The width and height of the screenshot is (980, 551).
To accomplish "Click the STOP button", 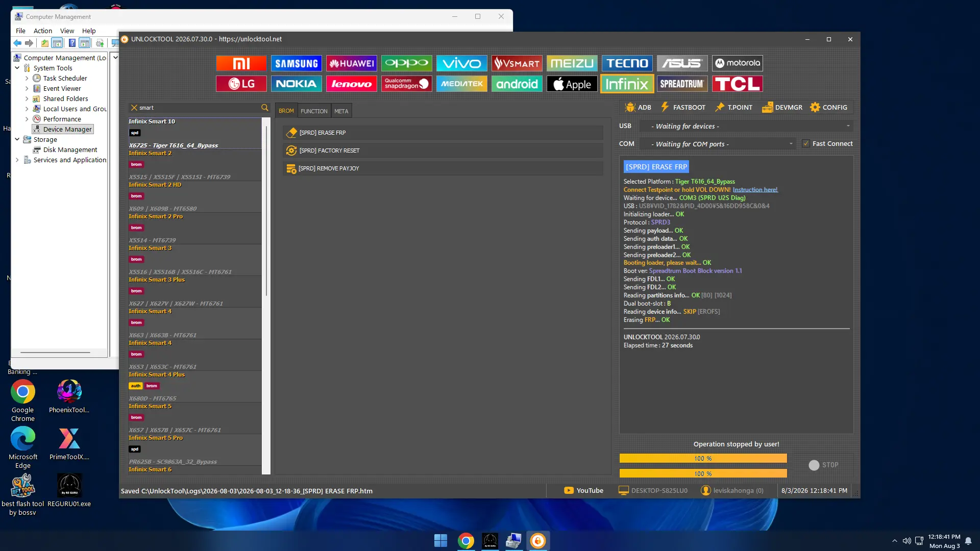I will pos(824,465).
